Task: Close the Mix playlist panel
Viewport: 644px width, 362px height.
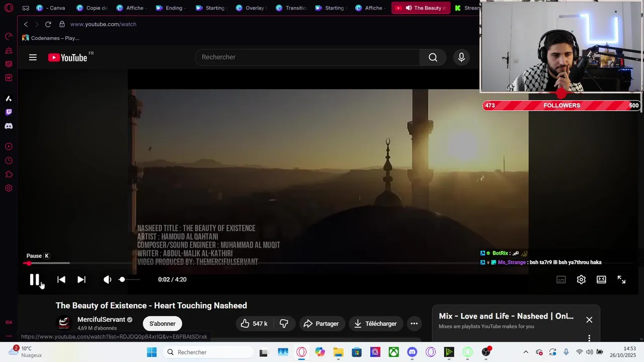Action: pyautogui.click(x=589, y=320)
